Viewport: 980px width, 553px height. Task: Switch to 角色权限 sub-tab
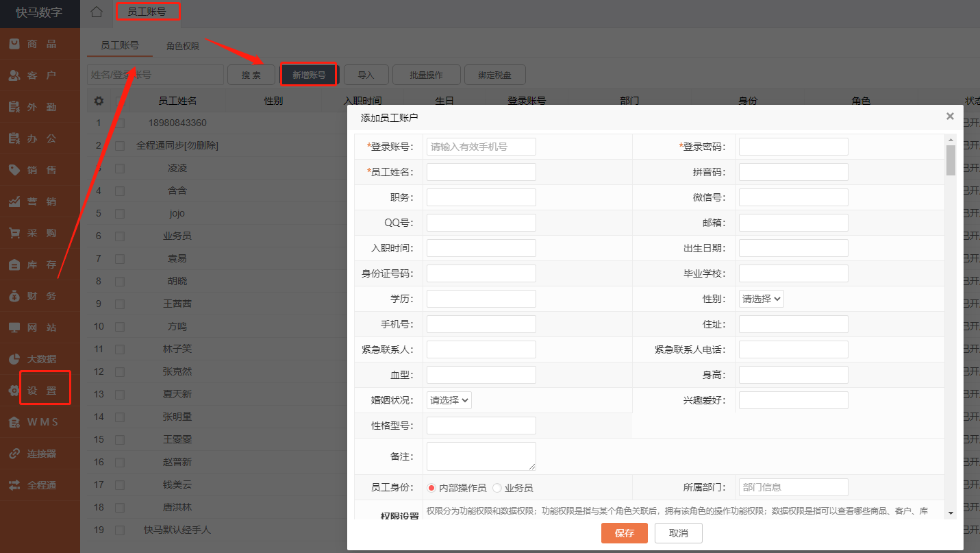click(183, 46)
